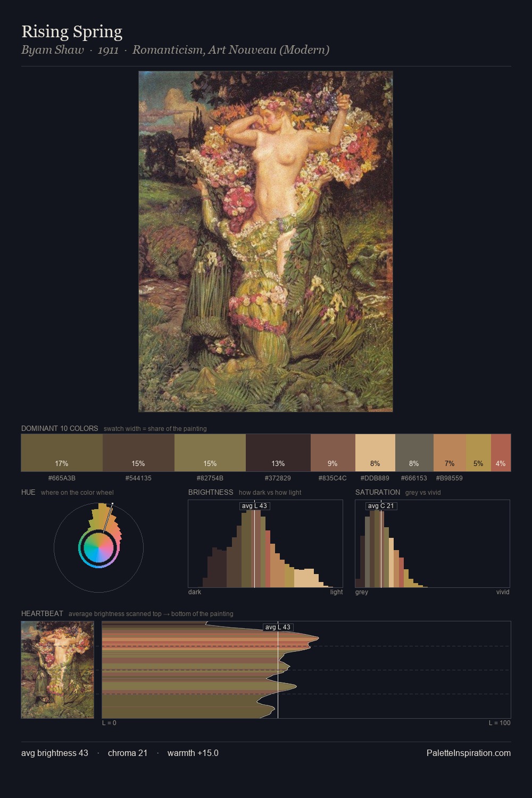Click 'grey vs vivid' caption

(x=423, y=493)
